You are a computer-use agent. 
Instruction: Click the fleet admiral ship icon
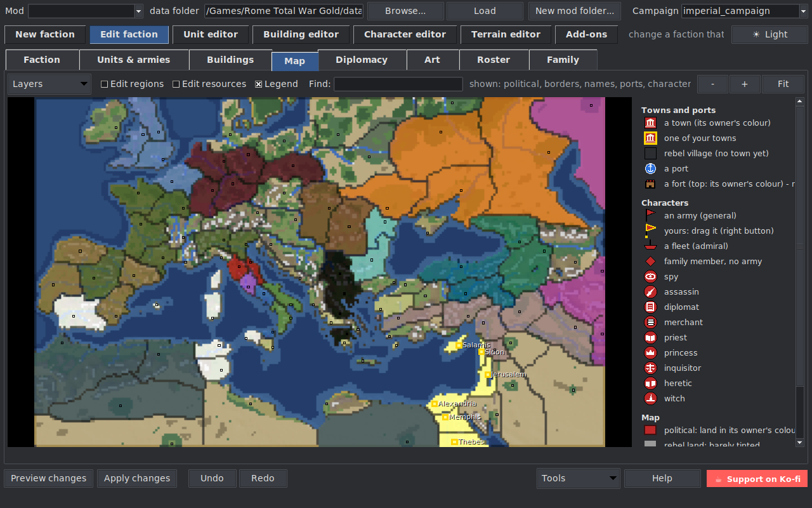coord(650,246)
